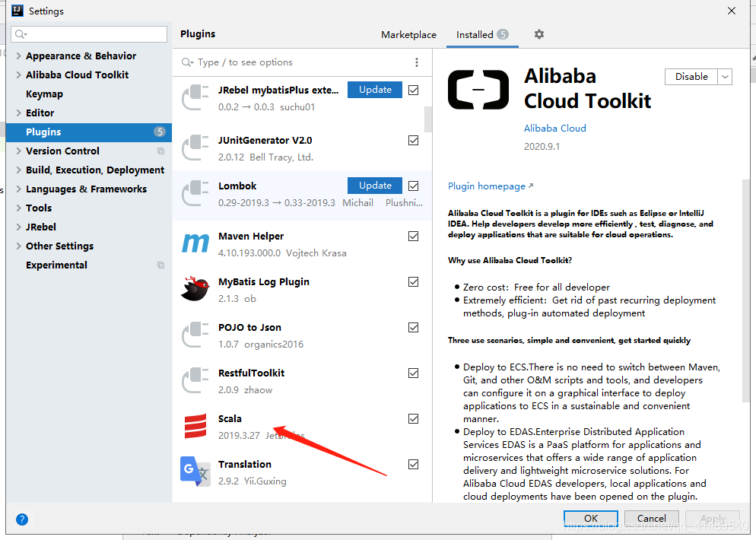Click the settings search magnifier icon

tap(21, 34)
